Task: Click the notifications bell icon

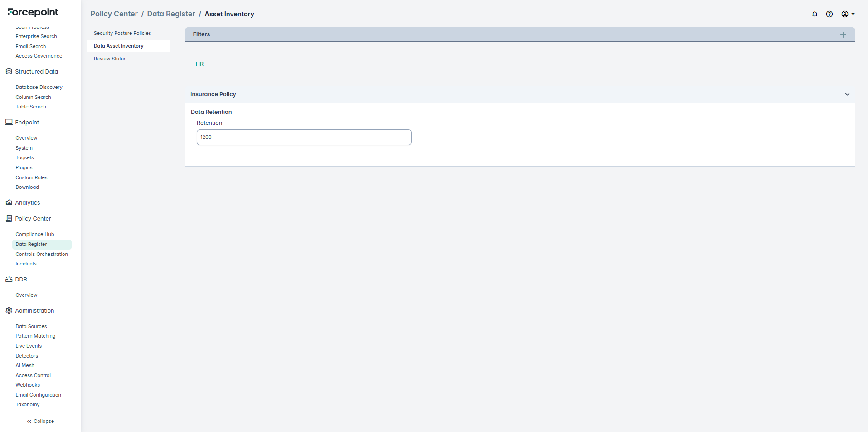Action: pos(815,14)
